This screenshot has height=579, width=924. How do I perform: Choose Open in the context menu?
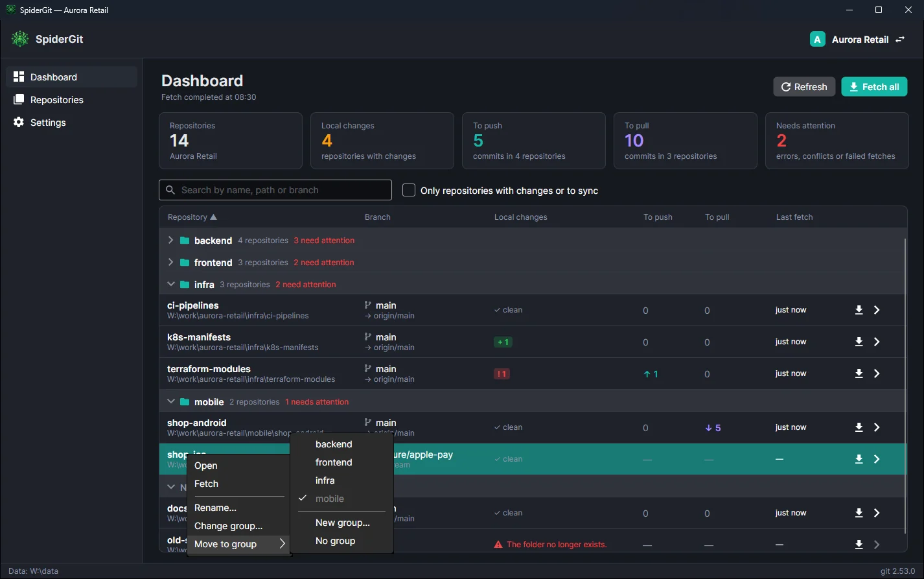[x=239, y=466]
